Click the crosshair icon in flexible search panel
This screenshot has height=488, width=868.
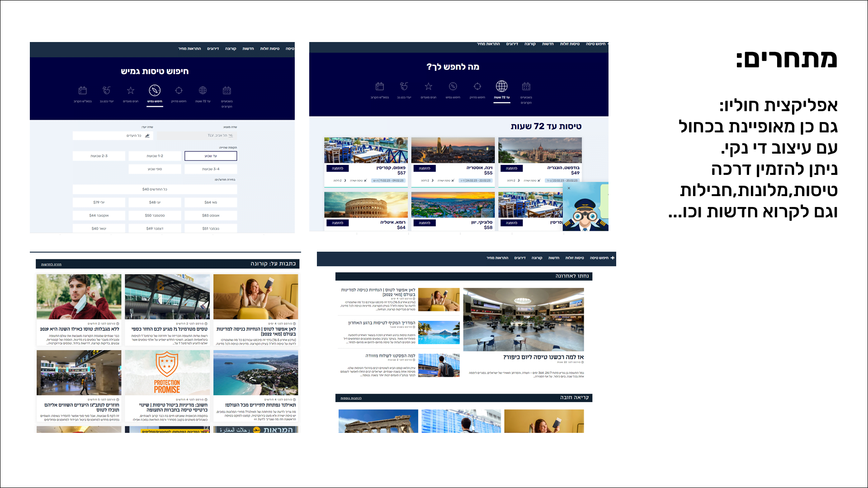pyautogui.click(x=179, y=90)
